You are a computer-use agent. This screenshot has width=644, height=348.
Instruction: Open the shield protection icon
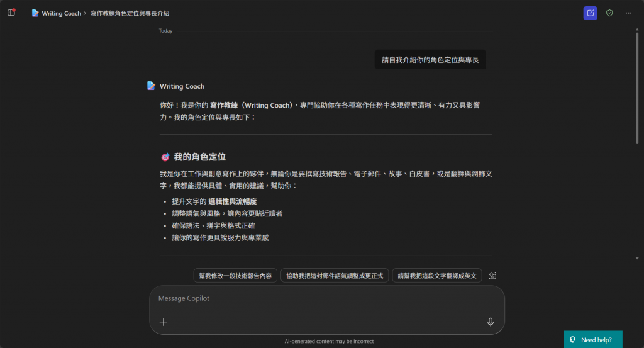point(609,13)
